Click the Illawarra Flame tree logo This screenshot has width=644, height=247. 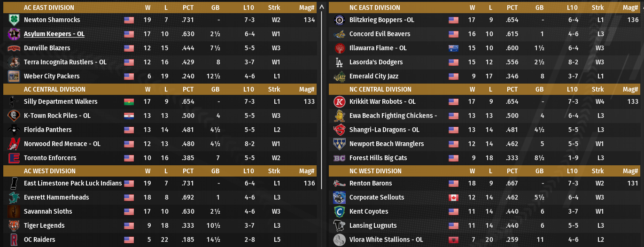339,48
